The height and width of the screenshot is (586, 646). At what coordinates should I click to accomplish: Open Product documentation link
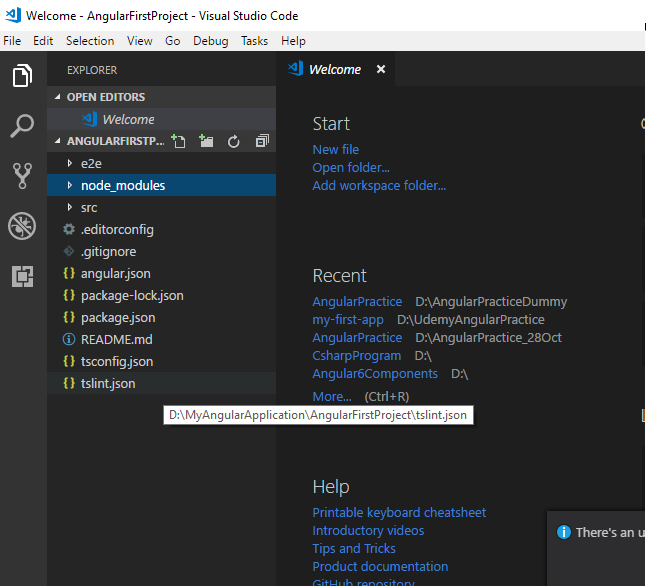click(380, 566)
